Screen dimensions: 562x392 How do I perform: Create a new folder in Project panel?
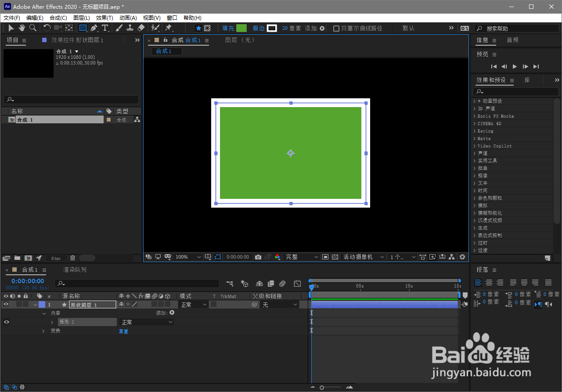pyautogui.click(x=17, y=258)
